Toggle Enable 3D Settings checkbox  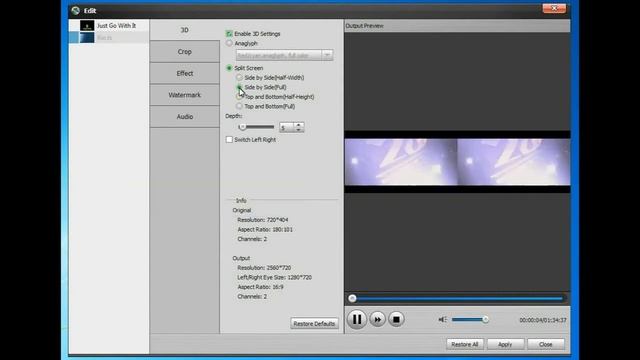229,33
